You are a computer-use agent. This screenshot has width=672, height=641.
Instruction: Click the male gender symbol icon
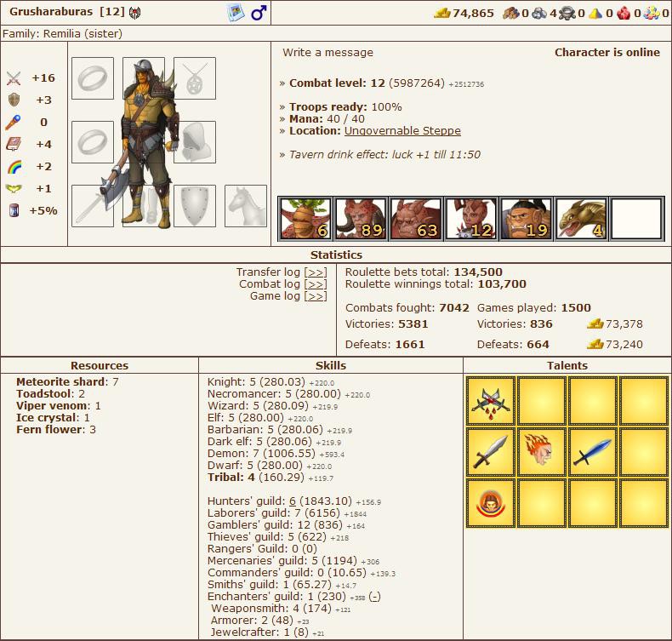pos(259,13)
